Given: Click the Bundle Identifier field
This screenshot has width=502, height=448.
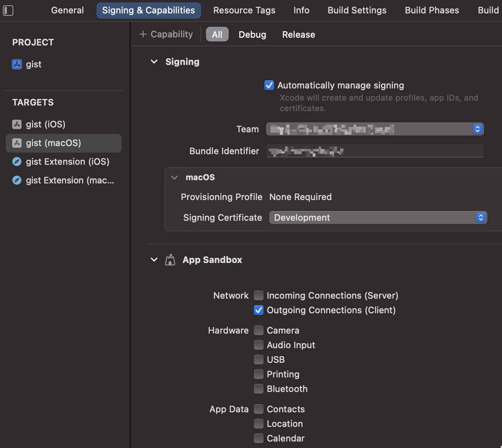Looking at the screenshot, I should (375, 151).
